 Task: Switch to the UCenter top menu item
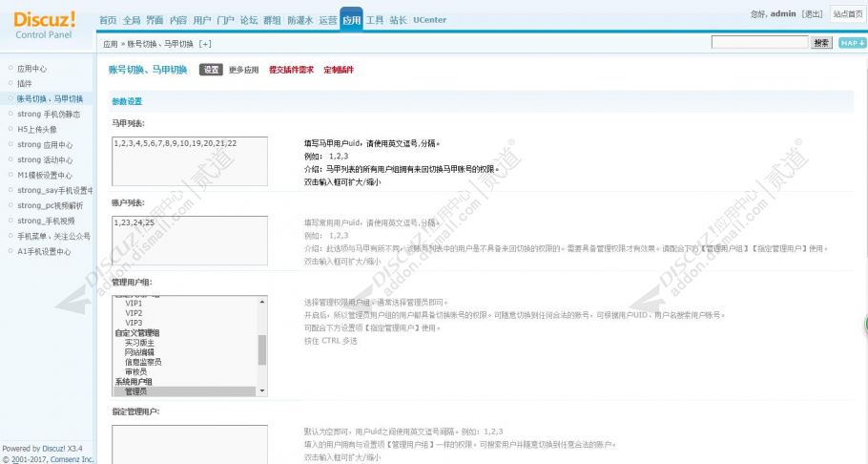[428, 20]
